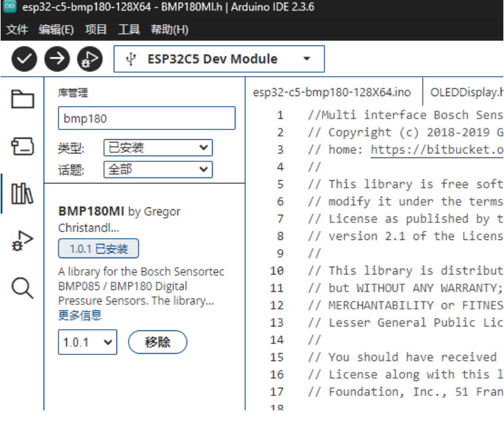Click the Verify sketch checkmark button
The image size is (504, 424).
coord(24,59)
